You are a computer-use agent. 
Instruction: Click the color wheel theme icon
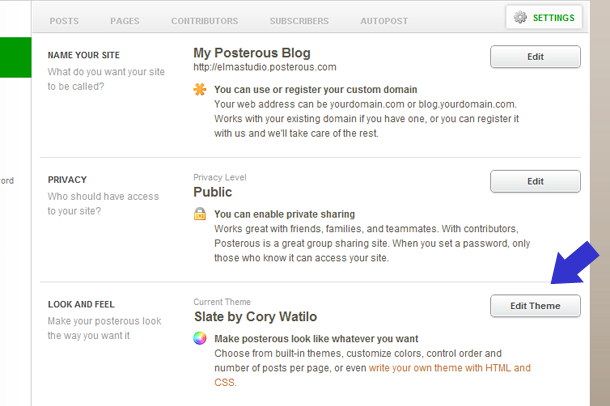click(200, 338)
